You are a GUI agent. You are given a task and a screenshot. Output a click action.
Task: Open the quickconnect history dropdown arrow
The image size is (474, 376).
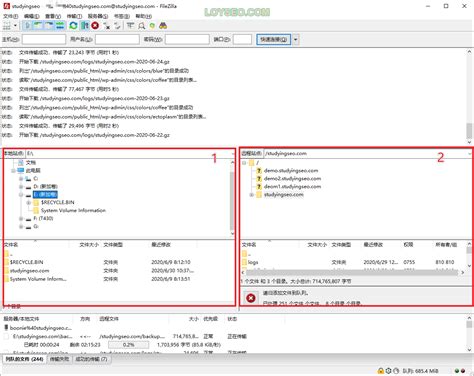[295, 39]
